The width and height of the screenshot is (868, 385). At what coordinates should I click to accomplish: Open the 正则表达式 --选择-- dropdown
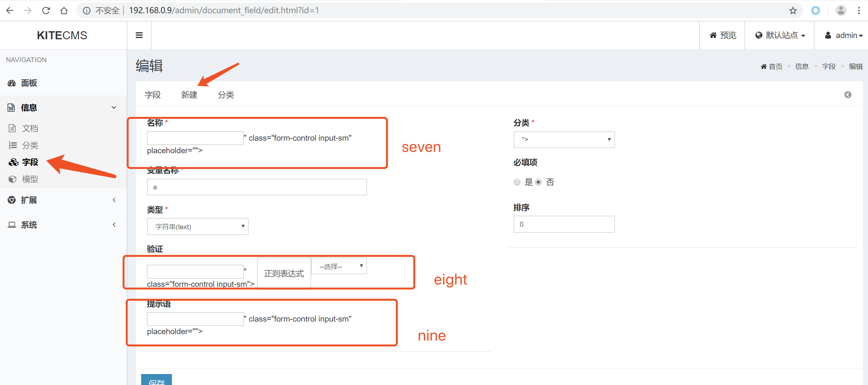339,266
